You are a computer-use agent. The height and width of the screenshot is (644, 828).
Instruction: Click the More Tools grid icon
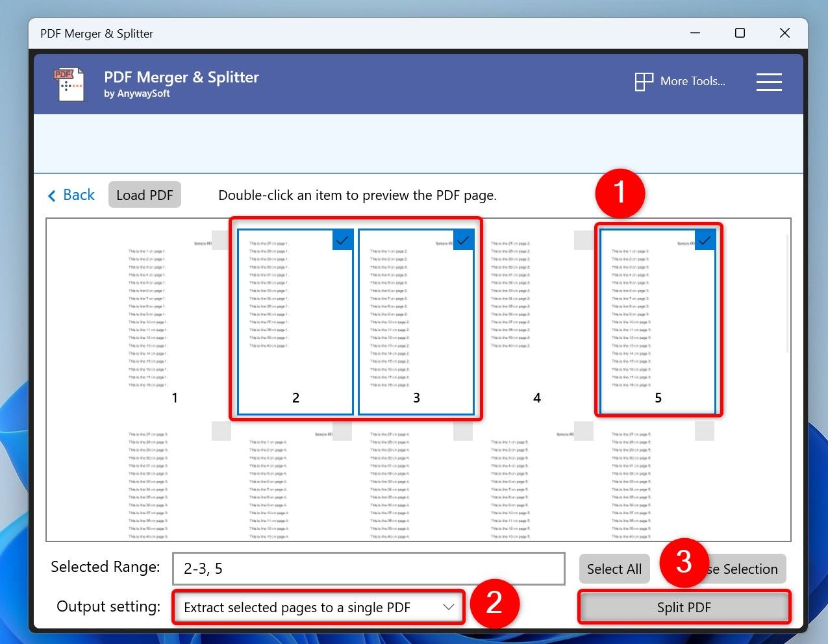[x=644, y=82]
